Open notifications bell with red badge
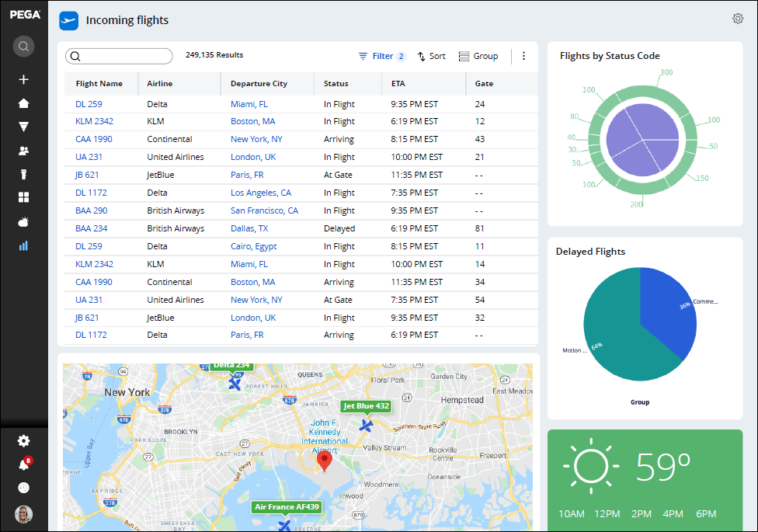Image resolution: width=758 pixels, height=532 pixels. pyautogui.click(x=23, y=464)
